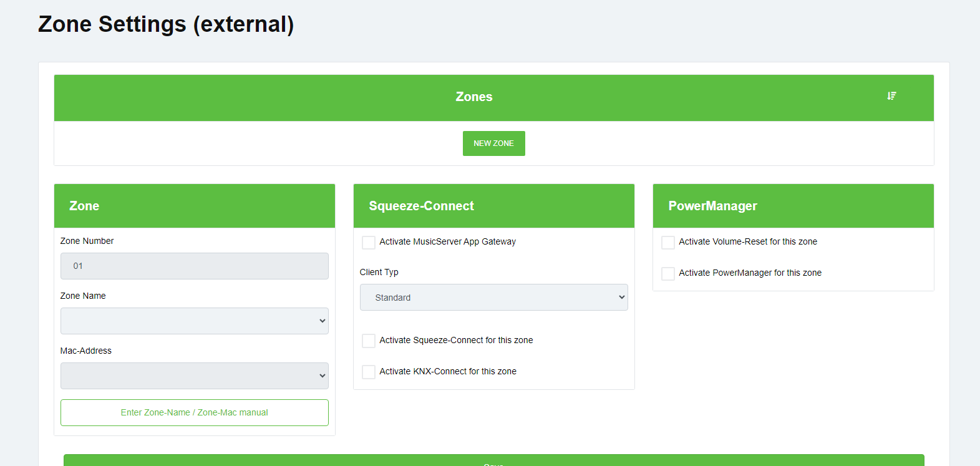Click the sort icon in Zones header
Viewport: 980px width, 466px height.
click(891, 96)
